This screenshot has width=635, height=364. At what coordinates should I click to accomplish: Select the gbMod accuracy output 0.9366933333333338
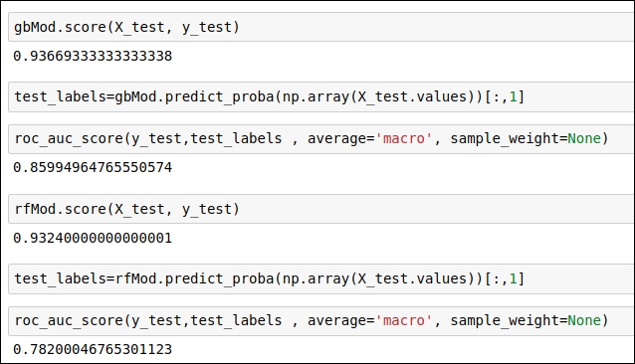point(93,56)
